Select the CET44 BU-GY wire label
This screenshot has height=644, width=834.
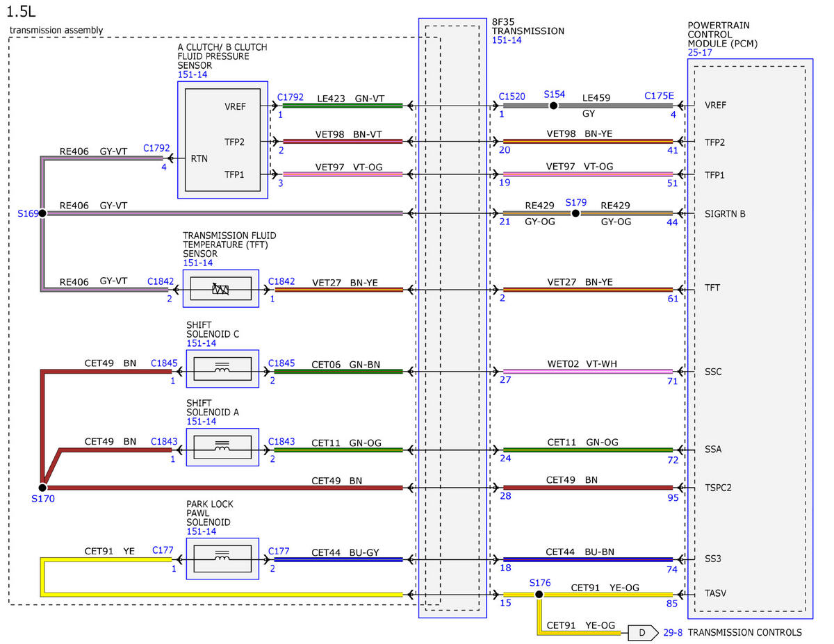[346, 552]
